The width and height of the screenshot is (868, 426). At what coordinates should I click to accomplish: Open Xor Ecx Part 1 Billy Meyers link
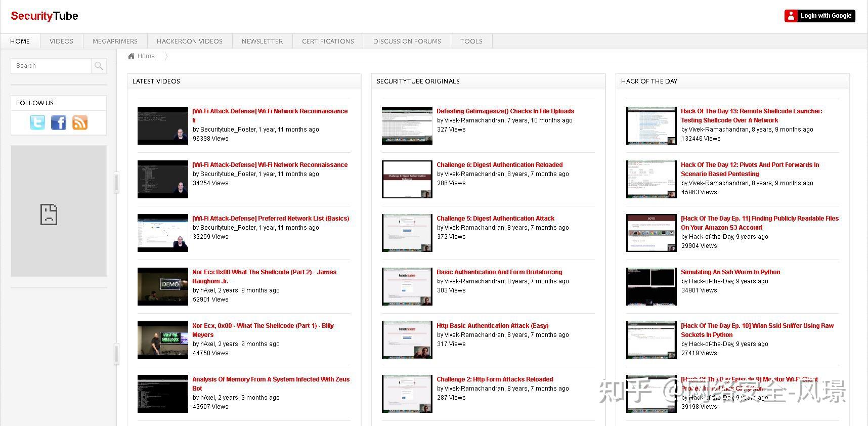(x=263, y=330)
